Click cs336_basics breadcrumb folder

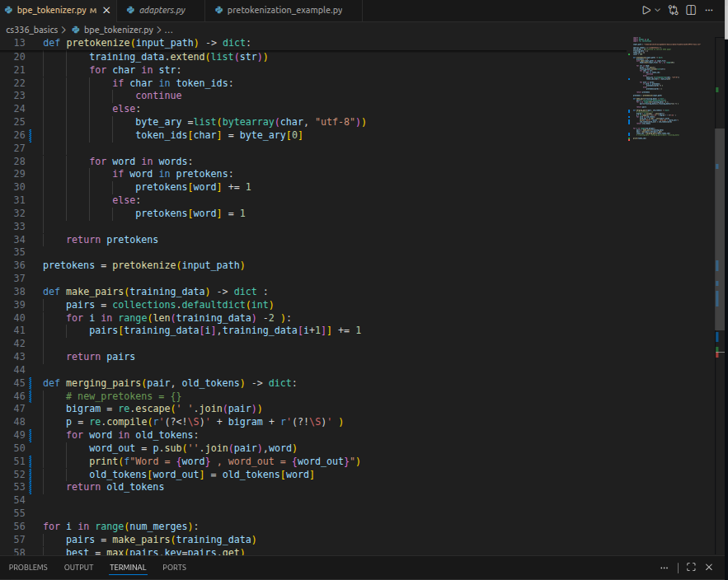tap(31, 30)
